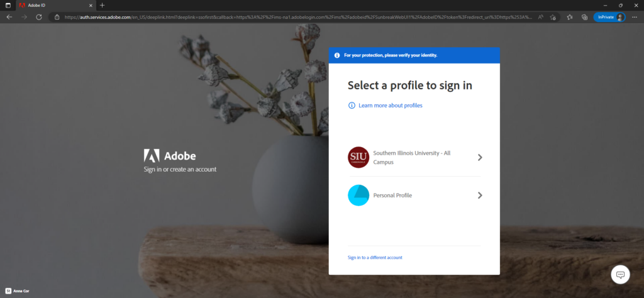This screenshot has height=298, width=644.
Task: Click the back navigation arrow
Action: (x=9, y=17)
